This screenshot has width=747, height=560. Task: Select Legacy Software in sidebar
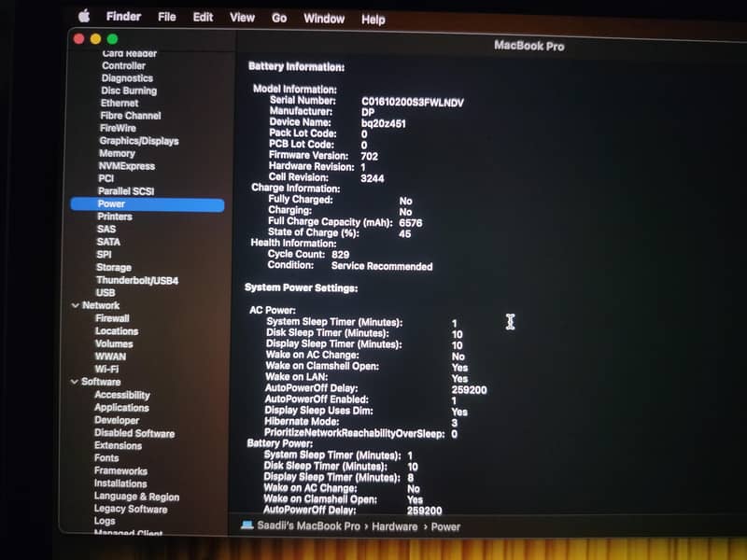(131, 509)
